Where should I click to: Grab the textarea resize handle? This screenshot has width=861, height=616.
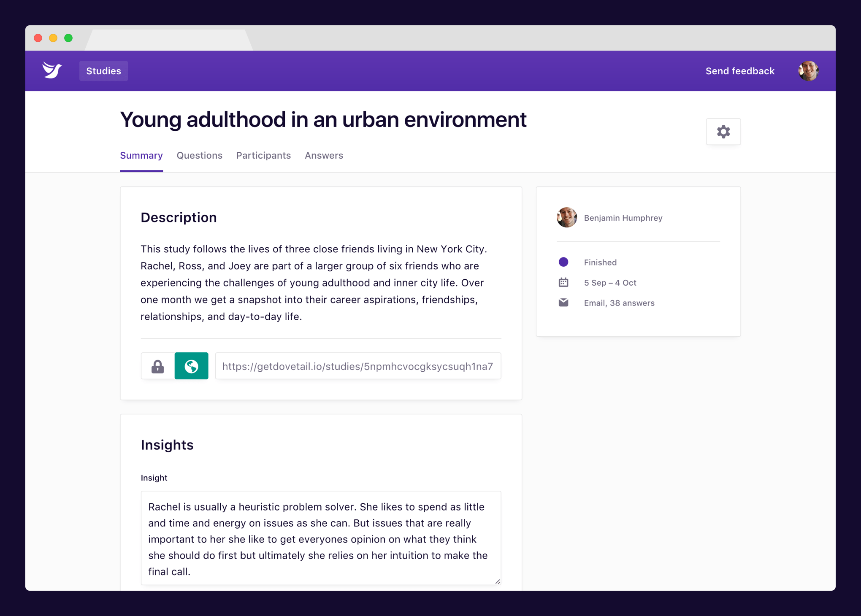tap(498, 581)
